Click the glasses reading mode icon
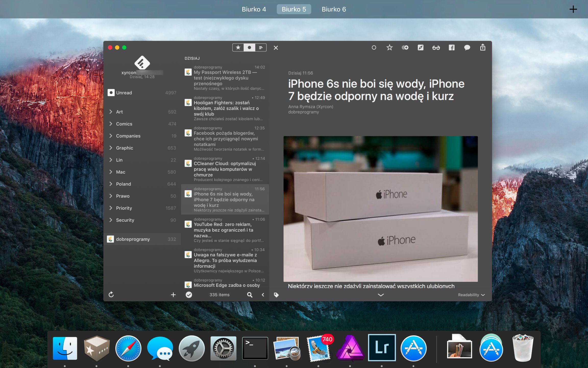588x368 pixels. point(436,48)
